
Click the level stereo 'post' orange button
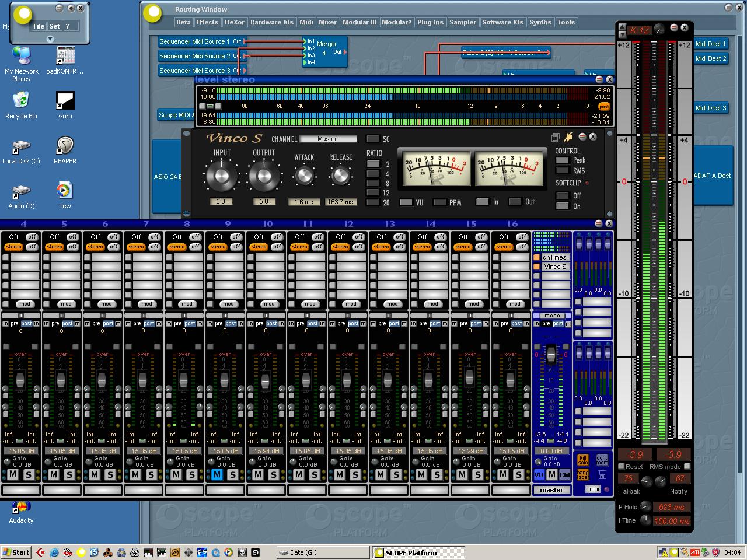point(604,106)
